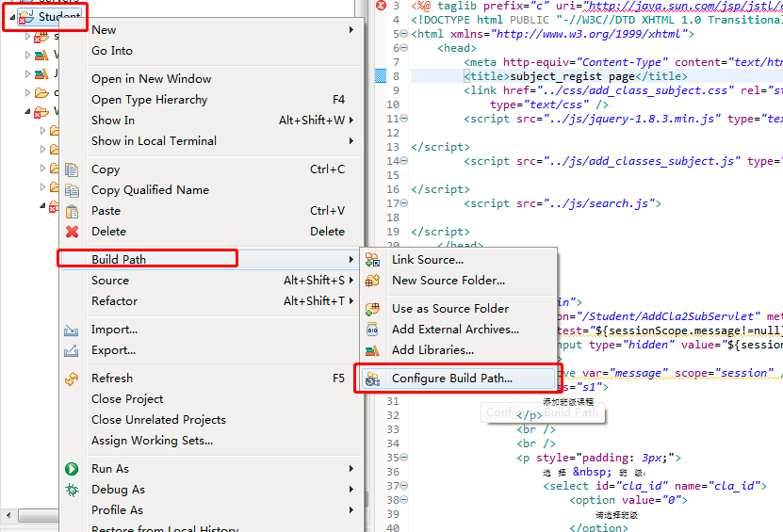Collapse the select fold on line 37
Image resolution: width=783 pixels, height=532 pixels.
click(403, 486)
